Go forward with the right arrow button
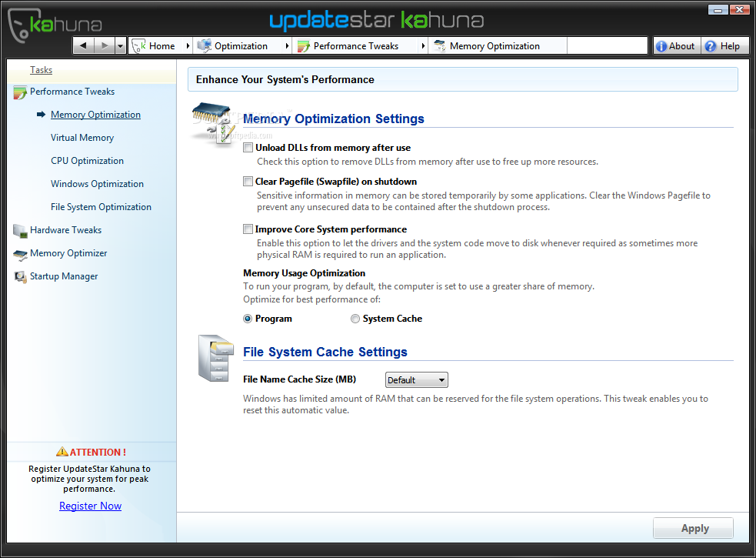Image resolution: width=756 pixels, height=558 pixels. (104, 46)
